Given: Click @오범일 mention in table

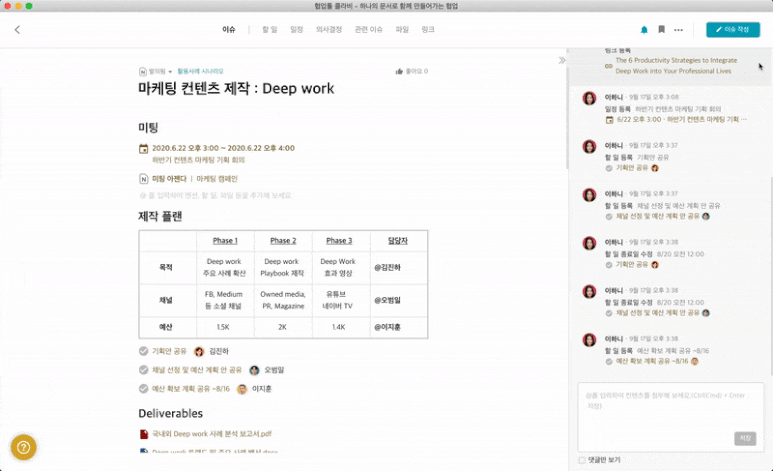Looking at the screenshot, I should [387, 300].
